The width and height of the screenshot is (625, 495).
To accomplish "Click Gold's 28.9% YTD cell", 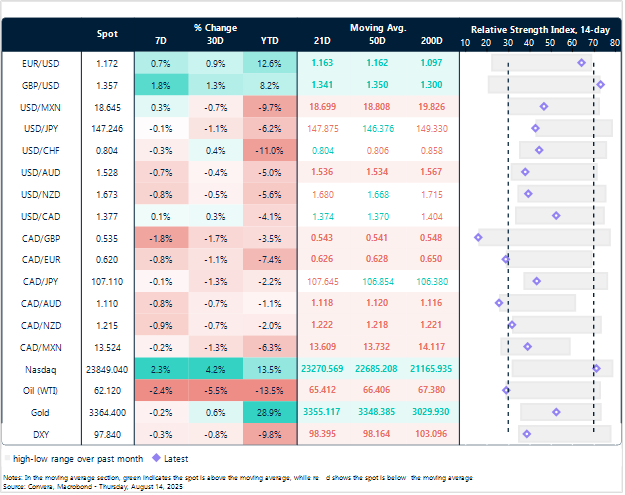I will 268,411.
